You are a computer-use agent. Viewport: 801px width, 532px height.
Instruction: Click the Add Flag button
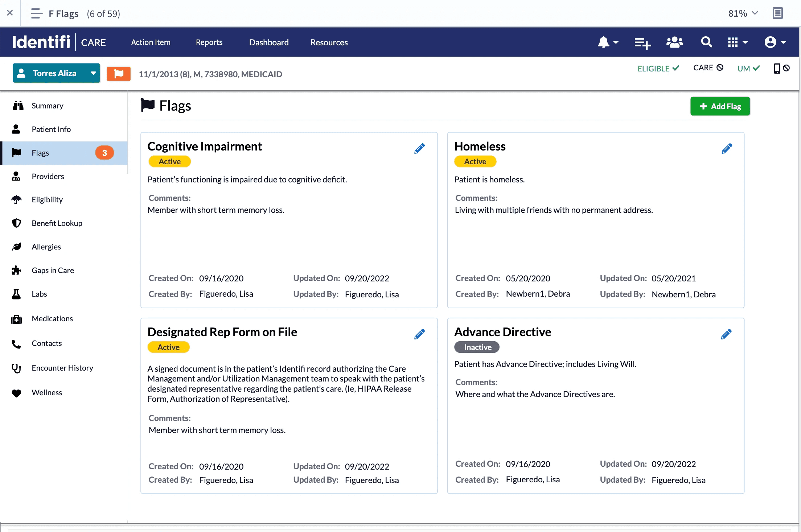tap(720, 106)
